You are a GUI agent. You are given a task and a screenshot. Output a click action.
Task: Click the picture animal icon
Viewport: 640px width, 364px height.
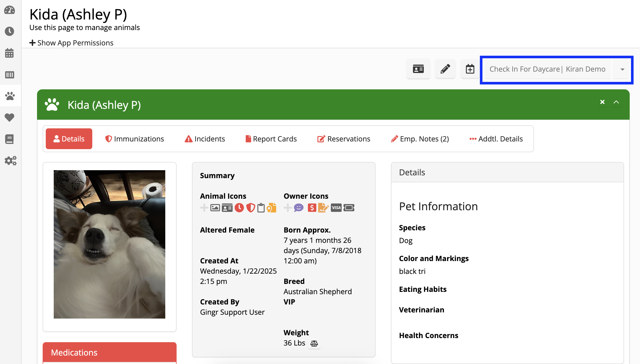[215, 208]
